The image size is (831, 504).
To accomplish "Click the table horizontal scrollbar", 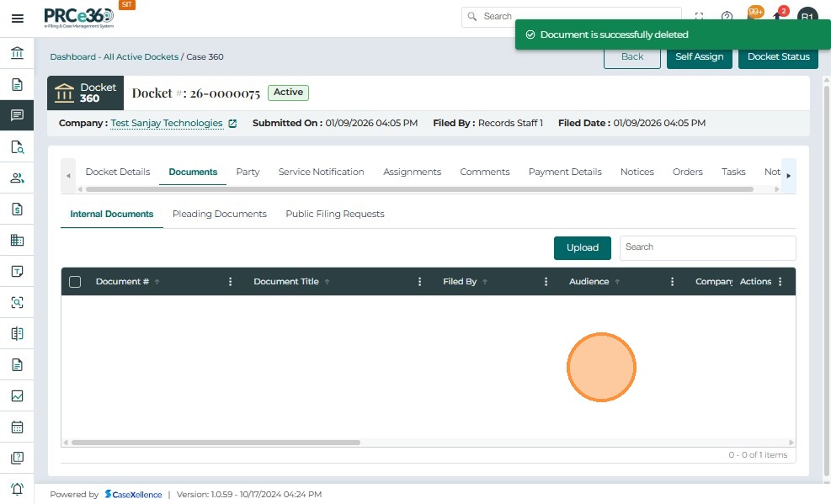I will [x=216, y=443].
